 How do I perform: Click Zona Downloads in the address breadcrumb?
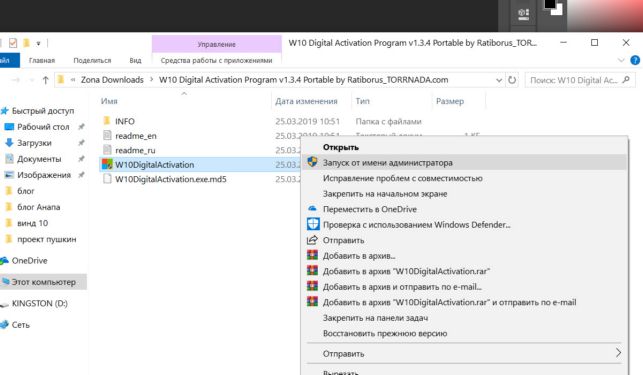(112, 80)
